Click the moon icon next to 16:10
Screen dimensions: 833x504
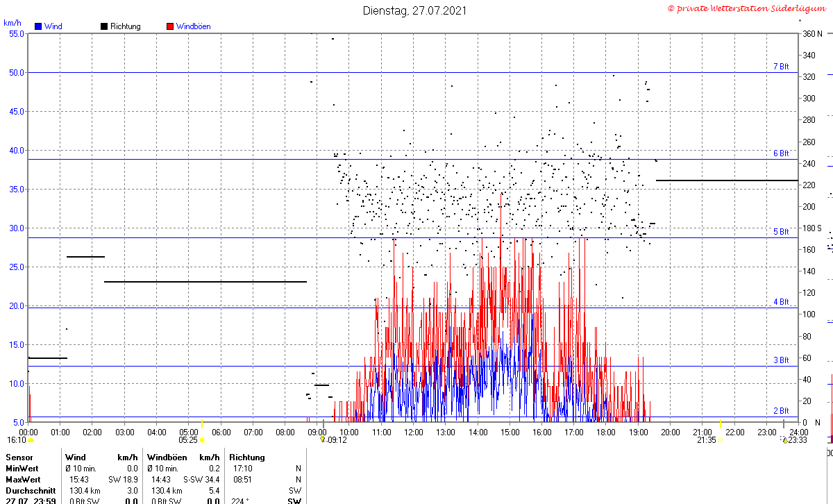click(x=31, y=440)
